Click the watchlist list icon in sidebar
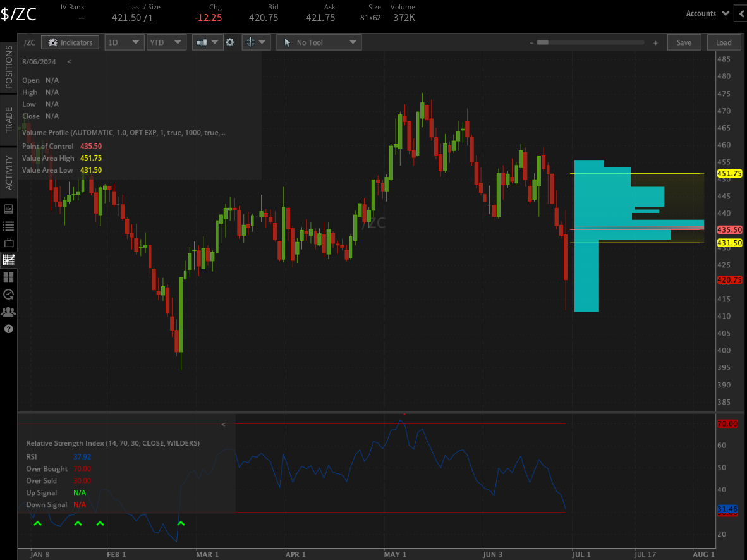The width and height of the screenshot is (747, 560). tap(9, 226)
